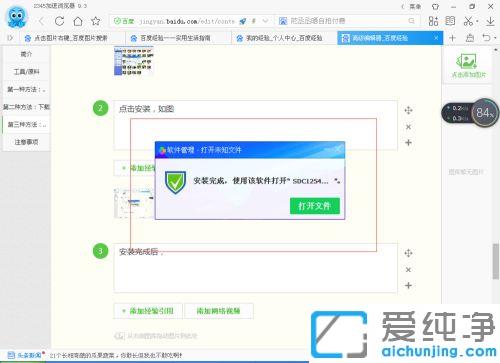Jump to 简介 section in left outline

(x=26, y=54)
